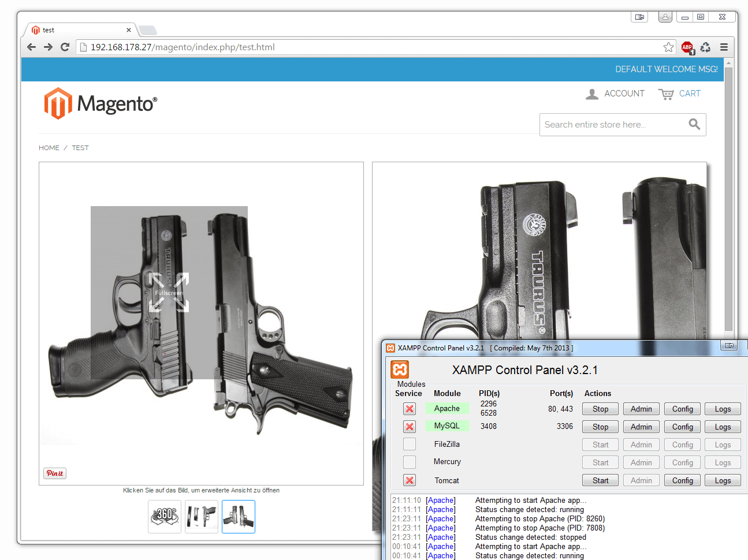Select the 360 degree view thumbnail
The height and width of the screenshot is (560, 748).
tap(165, 516)
